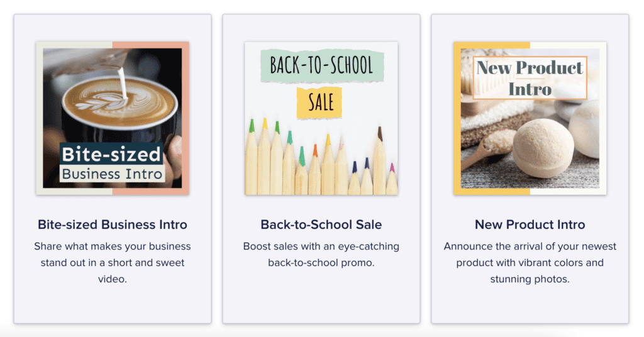
Task: Click the orange-framed 'New Product Intro' text box
Action: pyautogui.click(x=530, y=77)
